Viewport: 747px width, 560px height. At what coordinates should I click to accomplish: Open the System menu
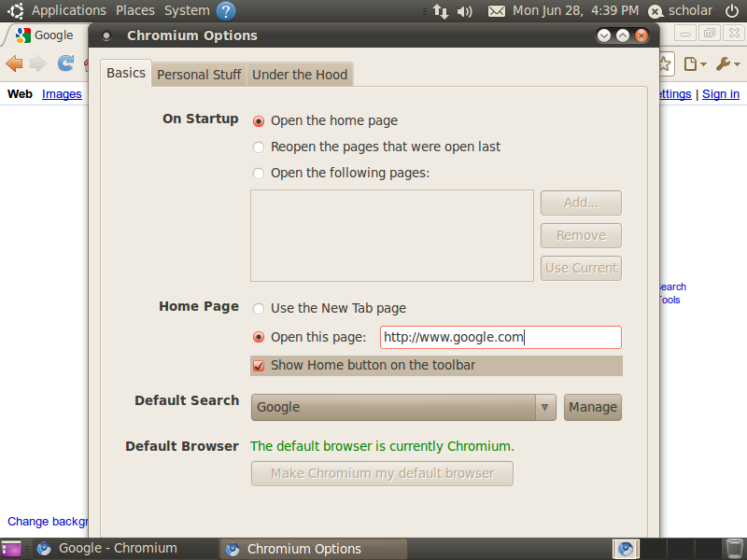(x=187, y=10)
